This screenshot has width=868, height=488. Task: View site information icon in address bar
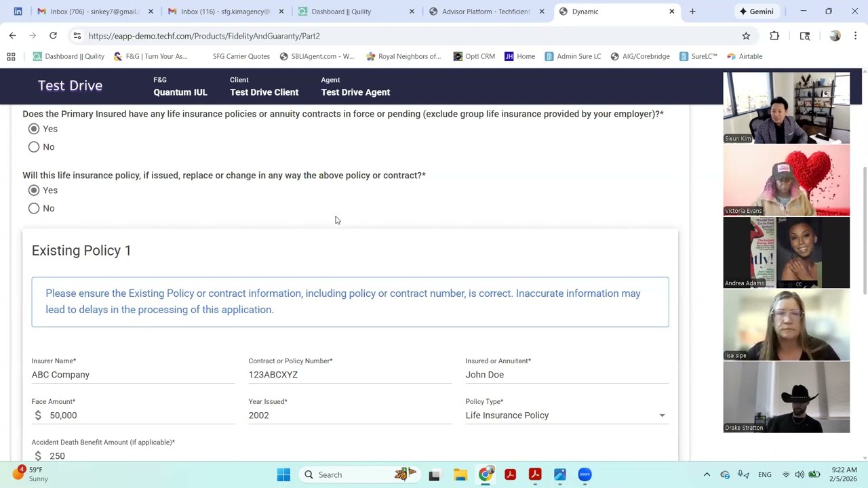[77, 36]
